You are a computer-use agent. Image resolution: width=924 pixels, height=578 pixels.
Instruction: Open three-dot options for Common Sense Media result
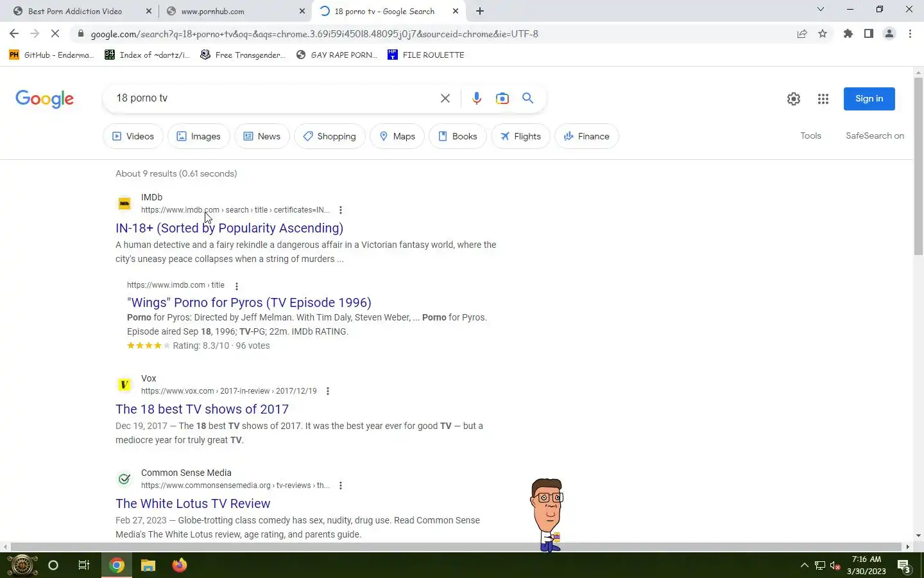pos(341,486)
